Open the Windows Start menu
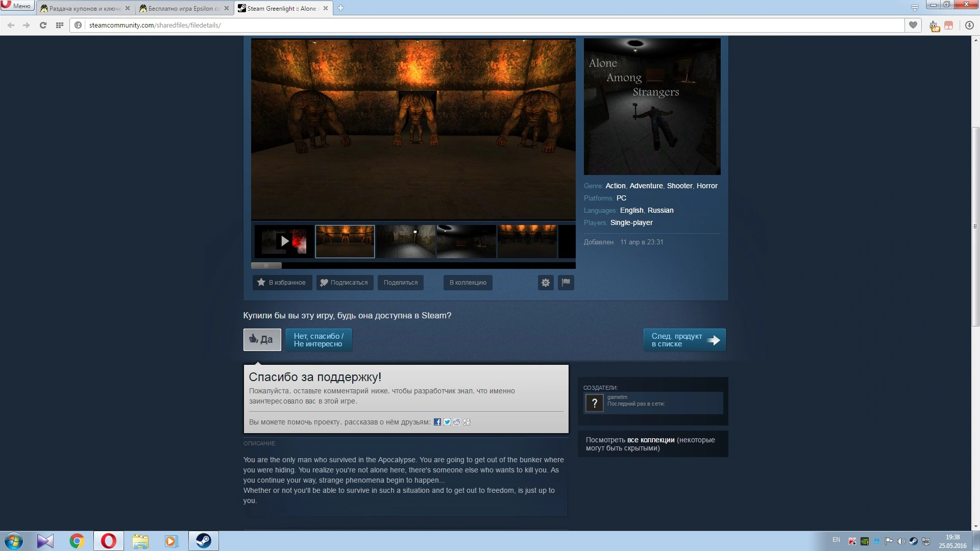 pos(14,541)
